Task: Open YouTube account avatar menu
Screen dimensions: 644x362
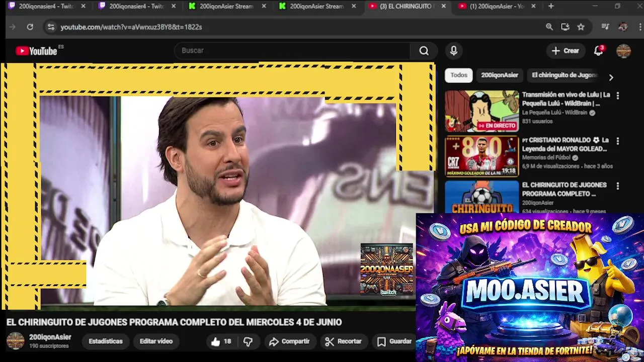Action: click(x=623, y=51)
